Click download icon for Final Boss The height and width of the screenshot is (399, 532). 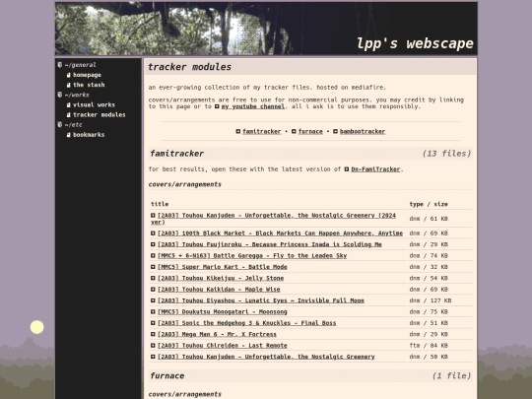coord(153,323)
